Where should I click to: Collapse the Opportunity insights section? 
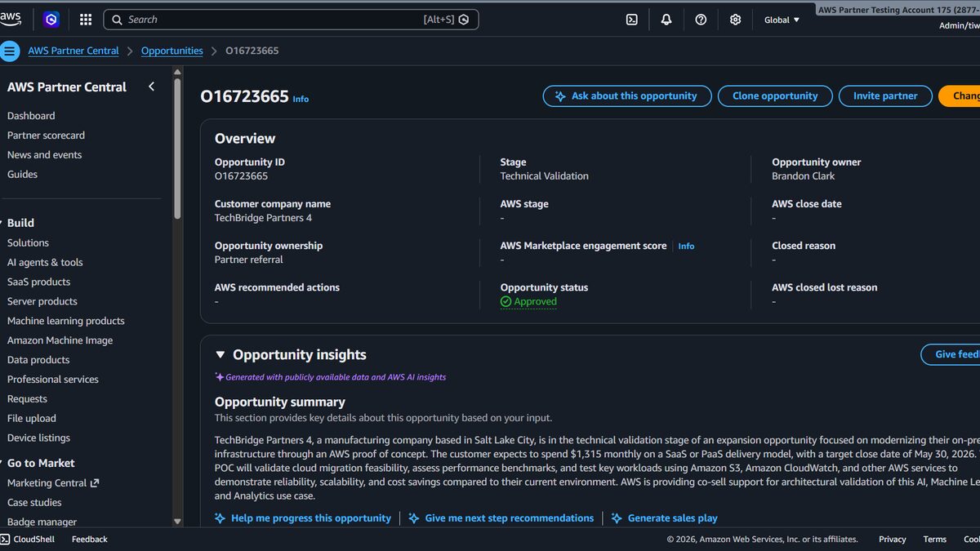click(x=220, y=354)
